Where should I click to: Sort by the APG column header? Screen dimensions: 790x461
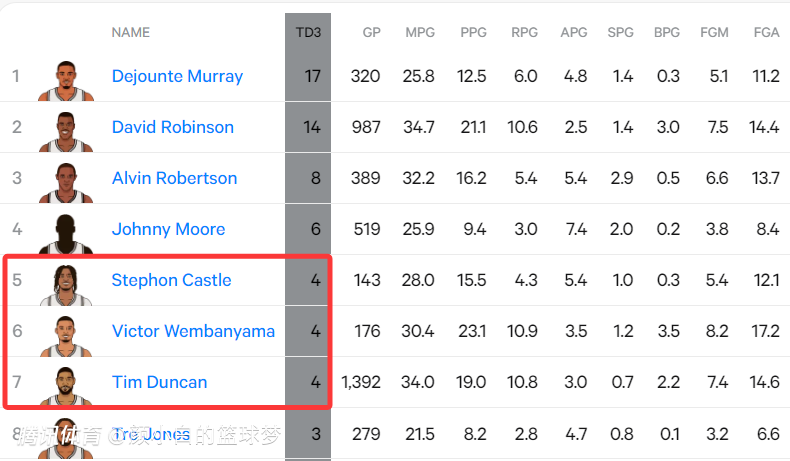(574, 32)
